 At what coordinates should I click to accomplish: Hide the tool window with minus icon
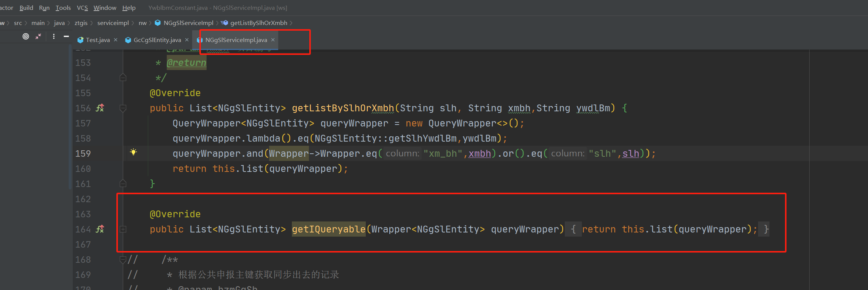point(66,36)
